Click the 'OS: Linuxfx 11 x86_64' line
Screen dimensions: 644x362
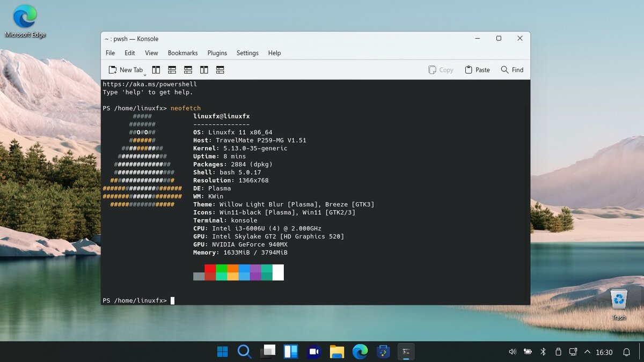[x=233, y=132]
